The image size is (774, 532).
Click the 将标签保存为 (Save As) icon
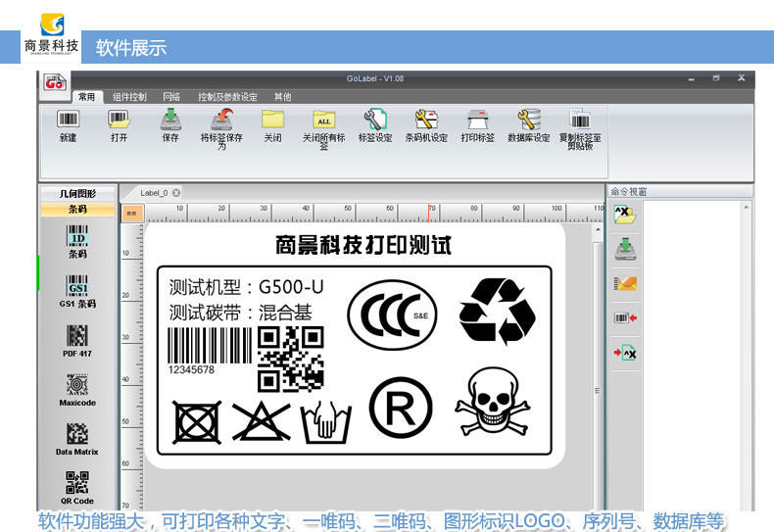(x=221, y=119)
